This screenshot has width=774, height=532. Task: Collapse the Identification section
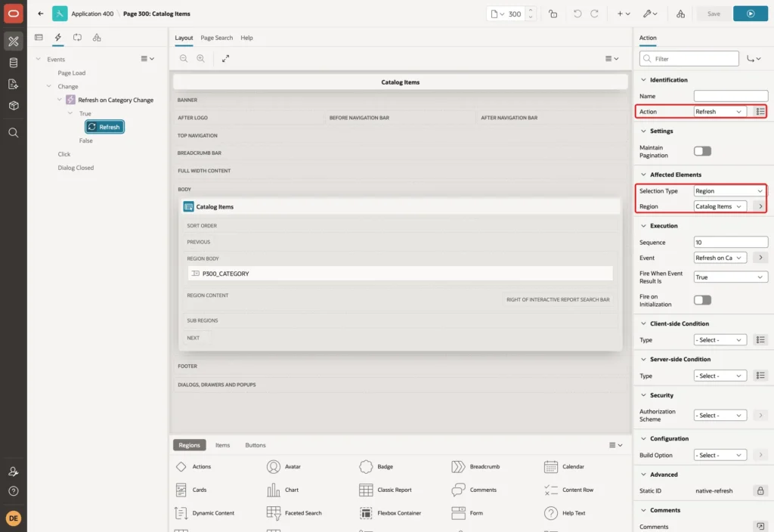point(643,80)
